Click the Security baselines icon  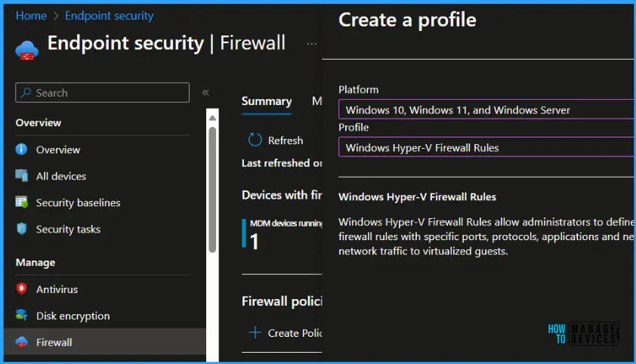(x=21, y=202)
